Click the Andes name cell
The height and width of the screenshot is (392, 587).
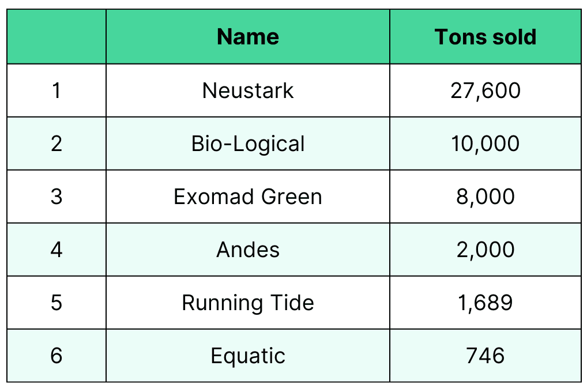[x=248, y=250]
